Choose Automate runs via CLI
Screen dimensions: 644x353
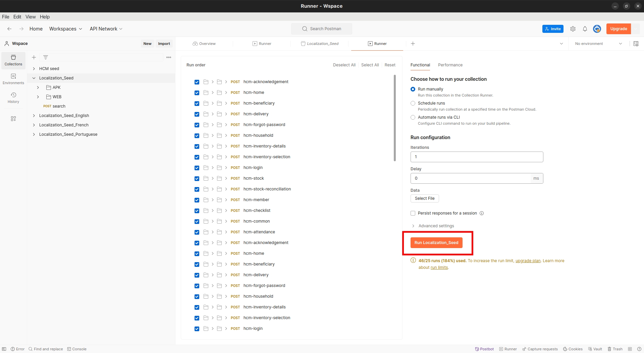[413, 117]
